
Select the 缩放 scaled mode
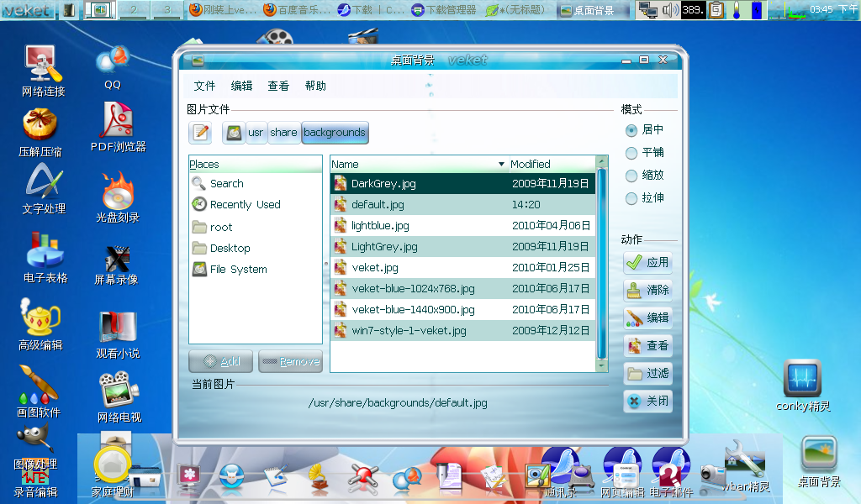point(645,176)
